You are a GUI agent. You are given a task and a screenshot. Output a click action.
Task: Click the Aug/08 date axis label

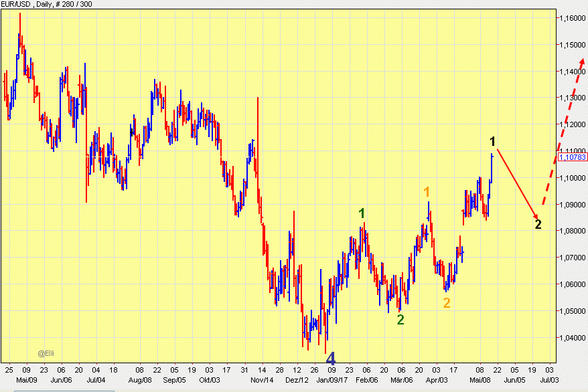point(137,379)
